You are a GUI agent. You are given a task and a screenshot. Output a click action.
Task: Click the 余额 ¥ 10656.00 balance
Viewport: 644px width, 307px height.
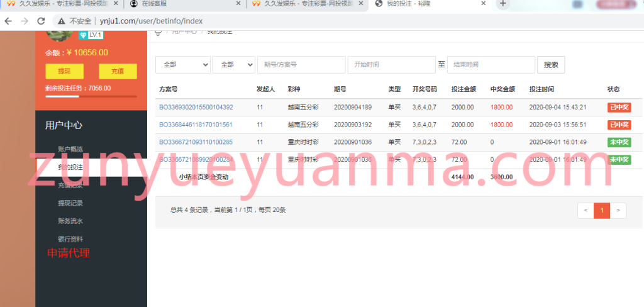[x=76, y=53]
